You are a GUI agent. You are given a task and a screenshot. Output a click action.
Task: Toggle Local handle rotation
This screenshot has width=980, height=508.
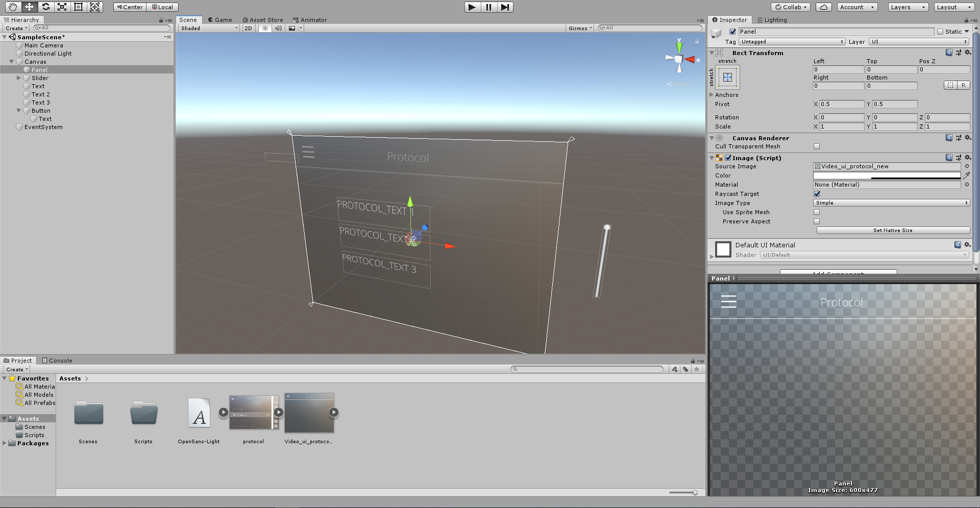click(163, 7)
